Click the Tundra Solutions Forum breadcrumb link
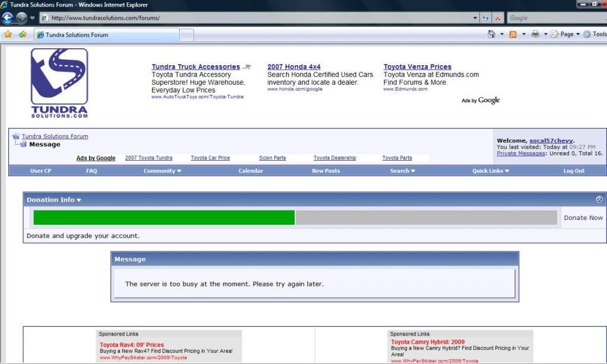607x364 pixels. (x=55, y=136)
